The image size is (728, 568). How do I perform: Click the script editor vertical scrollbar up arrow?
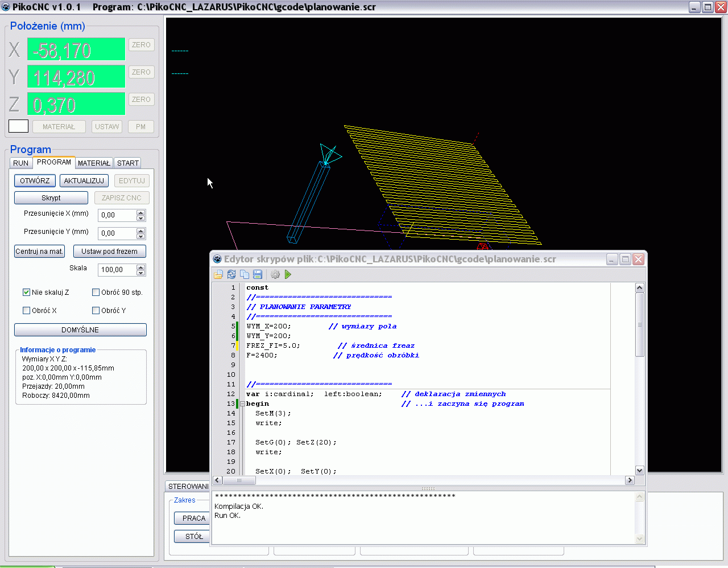click(x=640, y=288)
